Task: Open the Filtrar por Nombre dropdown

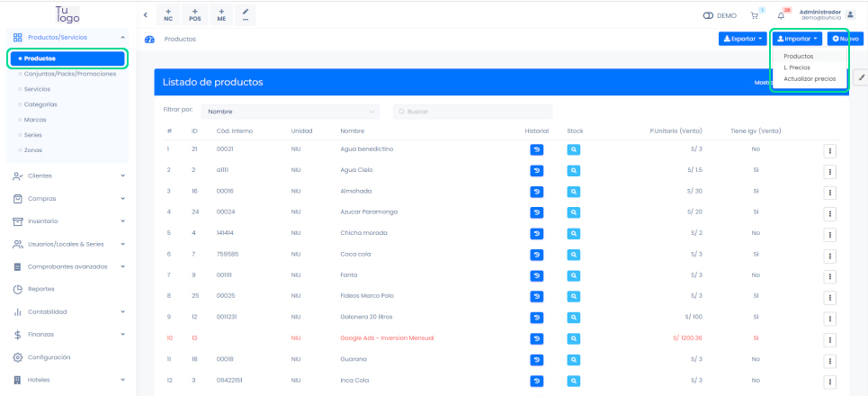Action: click(x=291, y=112)
